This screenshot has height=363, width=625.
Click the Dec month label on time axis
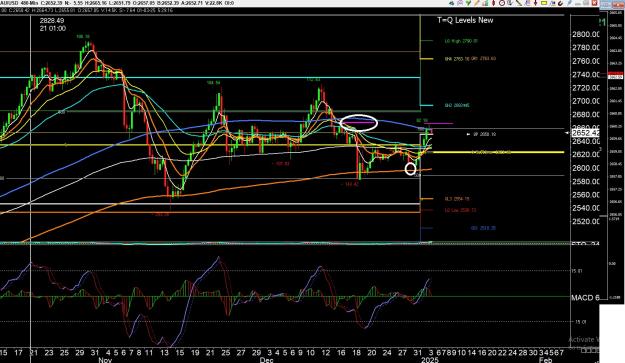266,360
